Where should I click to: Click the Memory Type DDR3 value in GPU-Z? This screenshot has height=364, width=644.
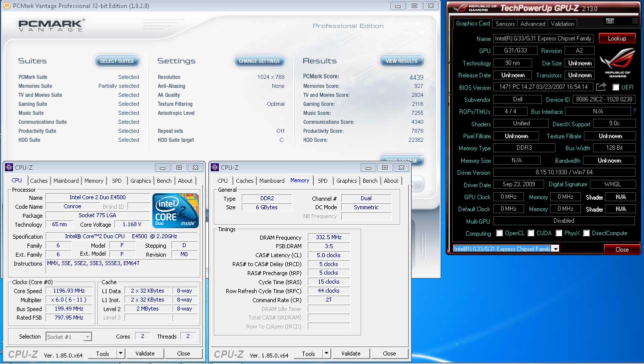tap(524, 148)
